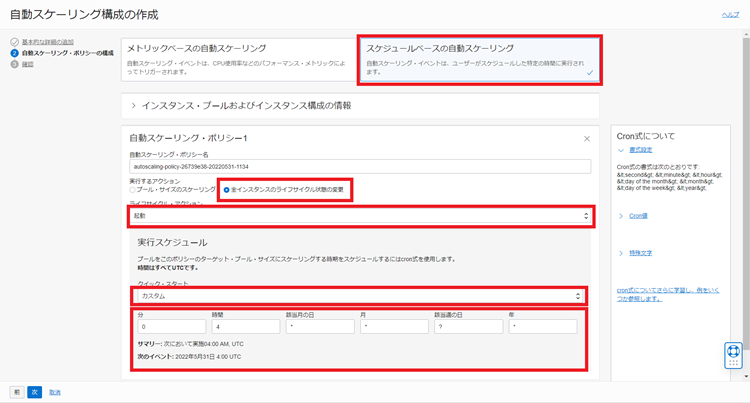Image resolution: width=750 pixels, height=403 pixels.
Task: Click step 3 確認 circle icon
Action: pyautogui.click(x=14, y=63)
